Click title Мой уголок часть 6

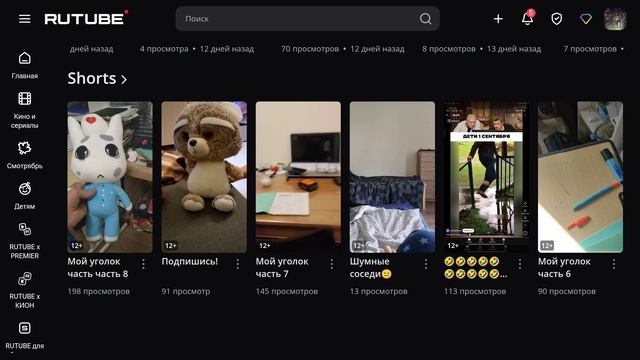pyautogui.click(x=564, y=267)
